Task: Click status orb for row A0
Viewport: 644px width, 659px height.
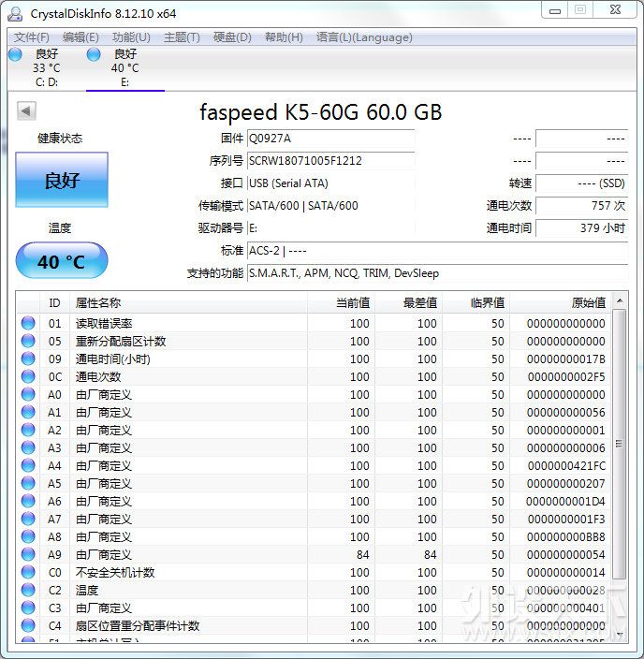Action: 28,394
